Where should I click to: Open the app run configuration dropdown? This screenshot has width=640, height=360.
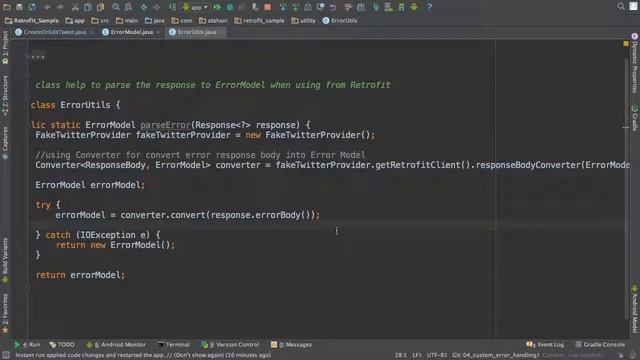tap(195, 7)
